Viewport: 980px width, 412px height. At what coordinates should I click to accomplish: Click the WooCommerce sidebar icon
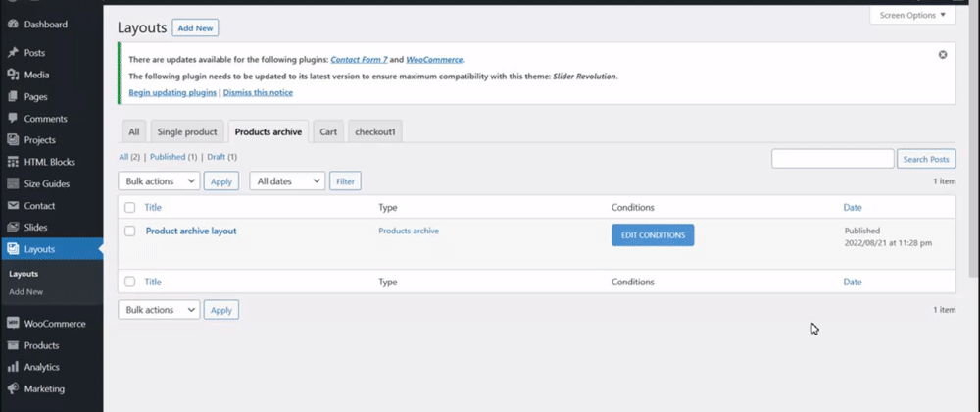point(13,323)
